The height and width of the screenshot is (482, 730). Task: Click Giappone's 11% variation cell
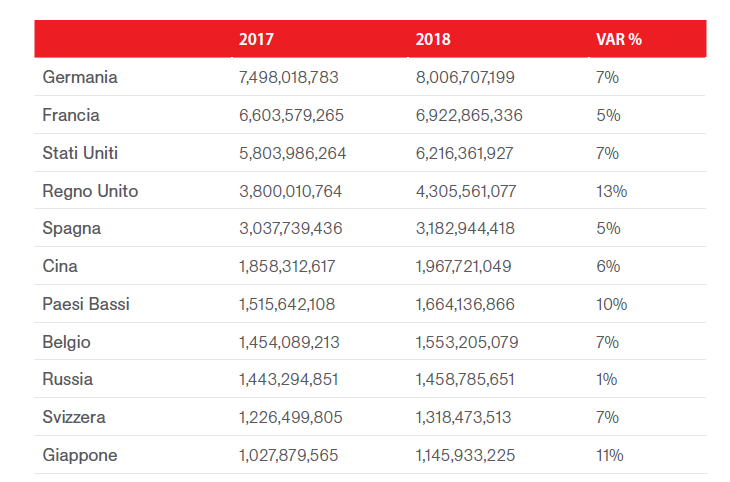point(609,455)
